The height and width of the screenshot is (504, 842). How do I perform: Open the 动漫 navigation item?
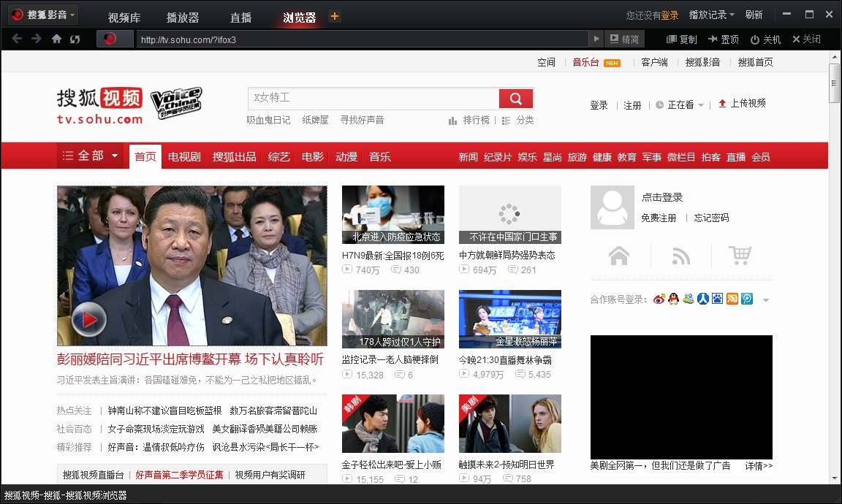(346, 157)
